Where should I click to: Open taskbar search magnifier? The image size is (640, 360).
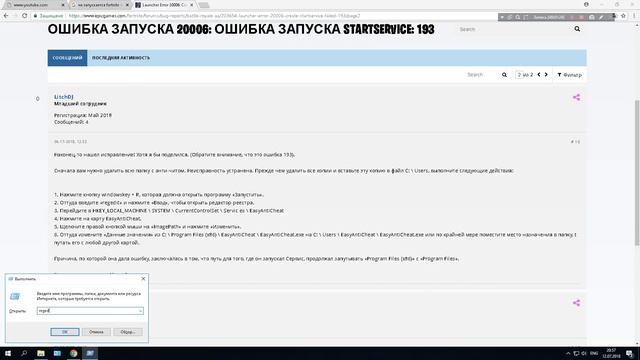[24, 353]
